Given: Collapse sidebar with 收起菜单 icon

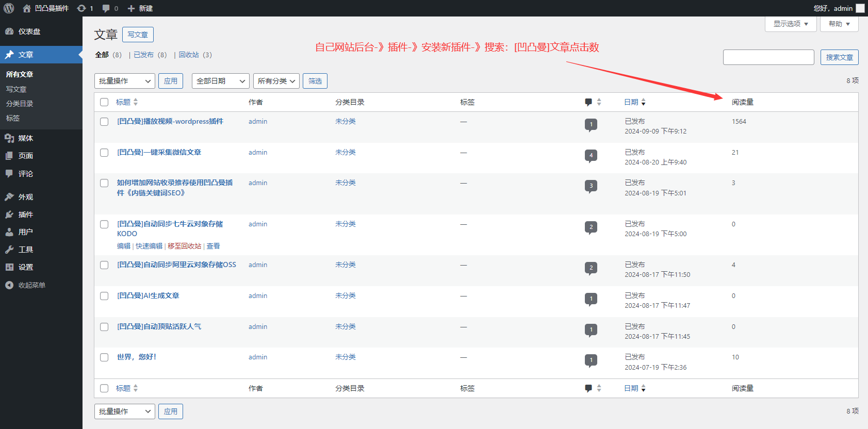Looking at the screenshot, I should point(9,285).
